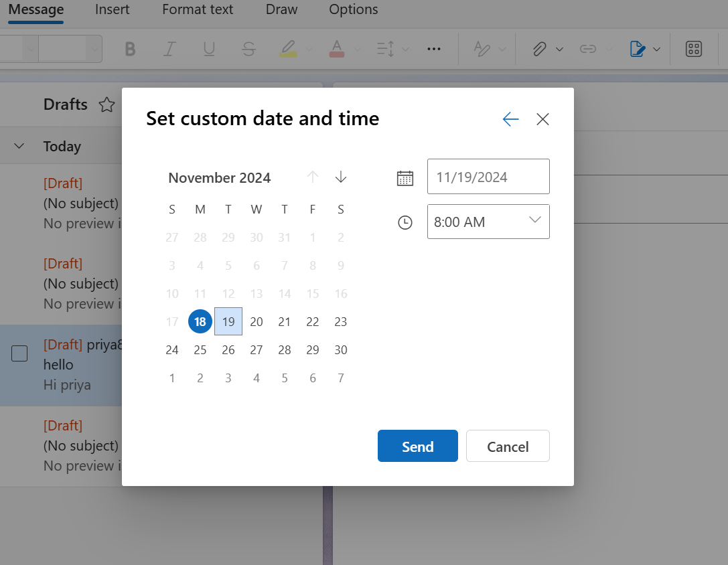Open the Apps grid icon in the toolbar
Image resolution: width=728 pixels, height=565 pixels.
coord(693,48)
